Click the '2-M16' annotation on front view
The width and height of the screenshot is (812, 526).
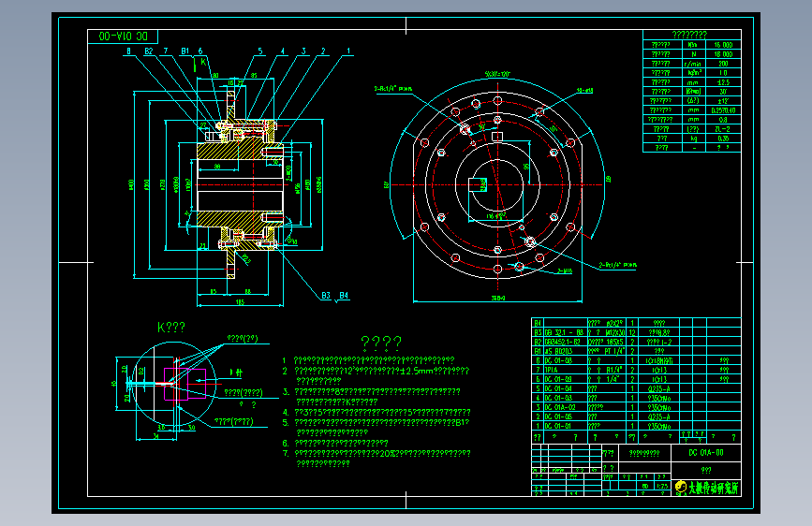tap(565, 270)
